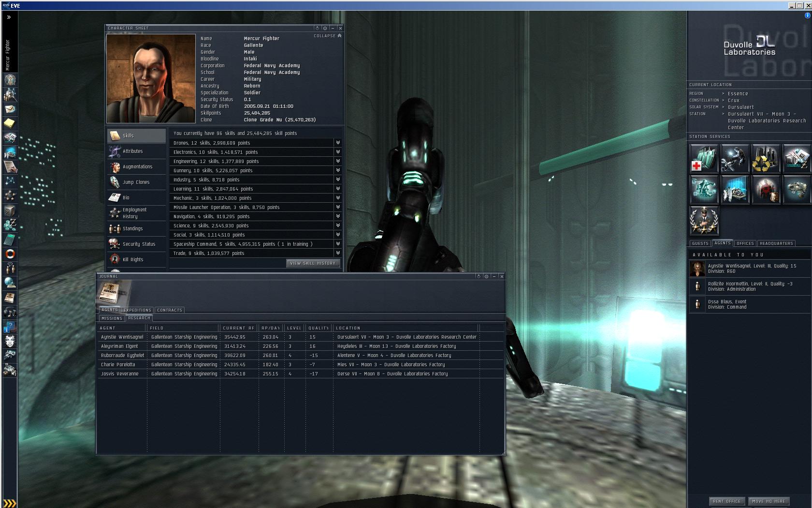Open the medical cloning station service
Viewport: 812px width, 508px height.
tap(704, 159)
